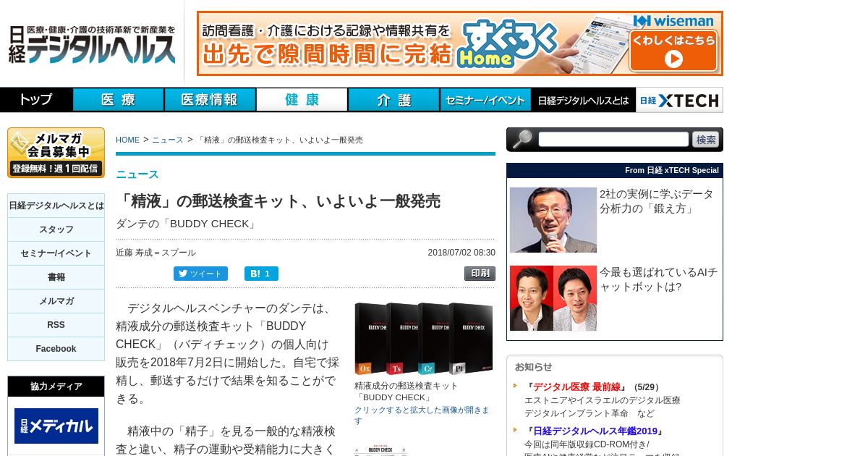This screenshot has height=456, width=868.
Task: Click the author name 近藤 寿成=スプール
Action: point(156,253)
